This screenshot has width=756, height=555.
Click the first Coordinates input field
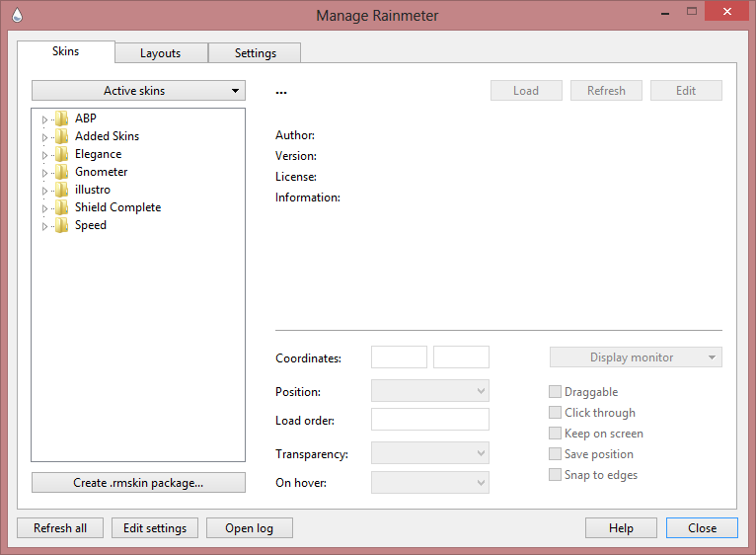(399, 357)
